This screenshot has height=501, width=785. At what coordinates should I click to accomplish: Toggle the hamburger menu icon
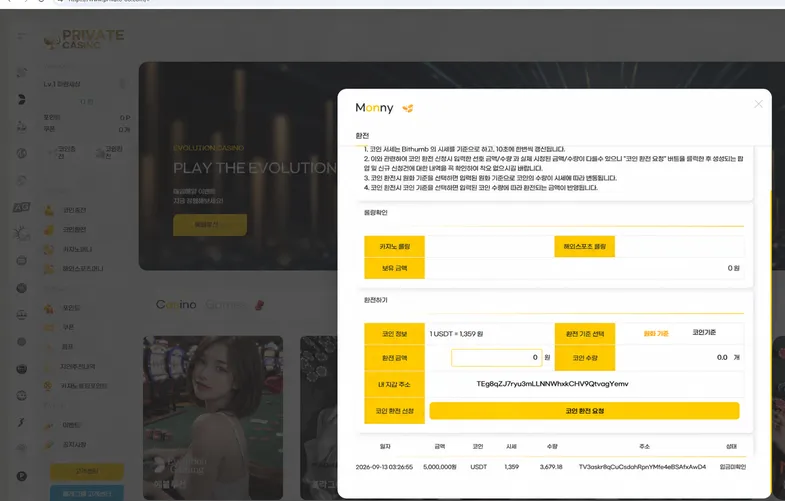[x=22, y=36]
